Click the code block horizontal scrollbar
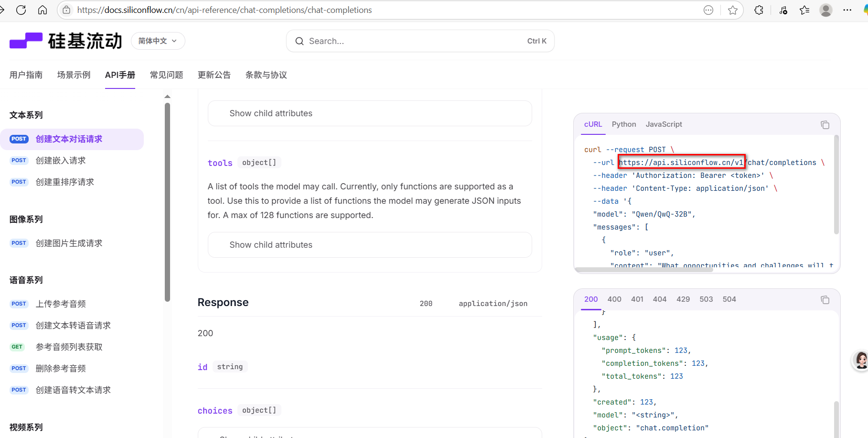 coord(644,270)
